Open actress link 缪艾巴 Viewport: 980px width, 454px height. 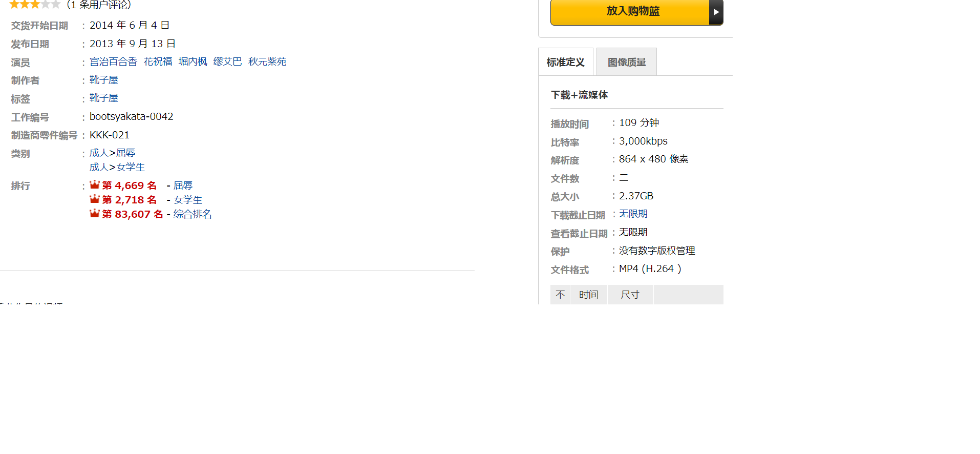pyautogui.click(x=228, y=61)
